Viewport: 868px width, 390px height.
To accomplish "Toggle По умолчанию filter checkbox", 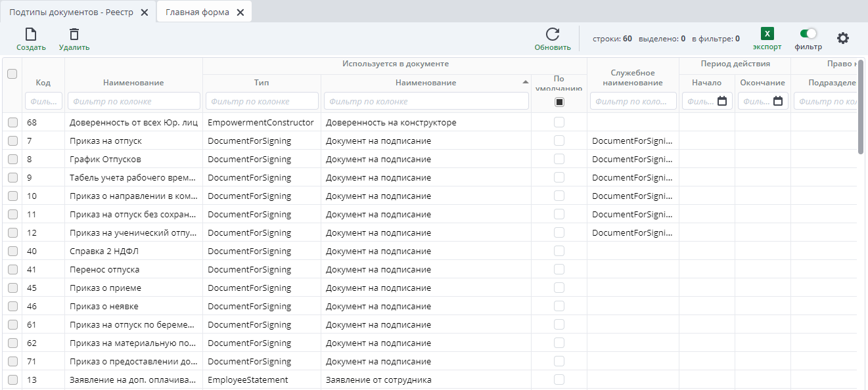I will click(559, 102).
